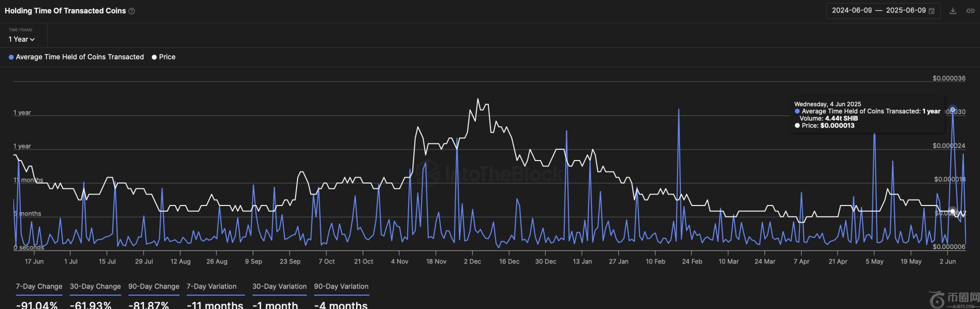Toggle Average Time Held of Coins Transacted series
Image resolution: width=980 pixels, height=309 pixels.
pos(79,57)
